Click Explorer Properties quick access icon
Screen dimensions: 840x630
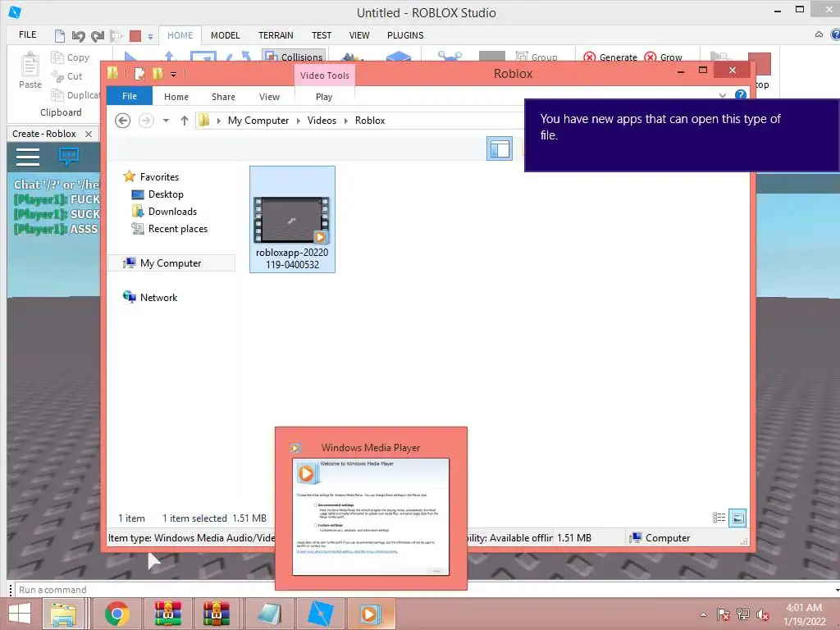pos(139,74)
